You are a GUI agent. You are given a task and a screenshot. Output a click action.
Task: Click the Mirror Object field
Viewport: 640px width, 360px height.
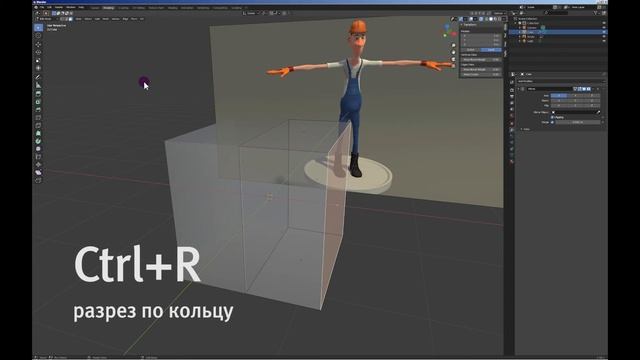tap(575, 112)
